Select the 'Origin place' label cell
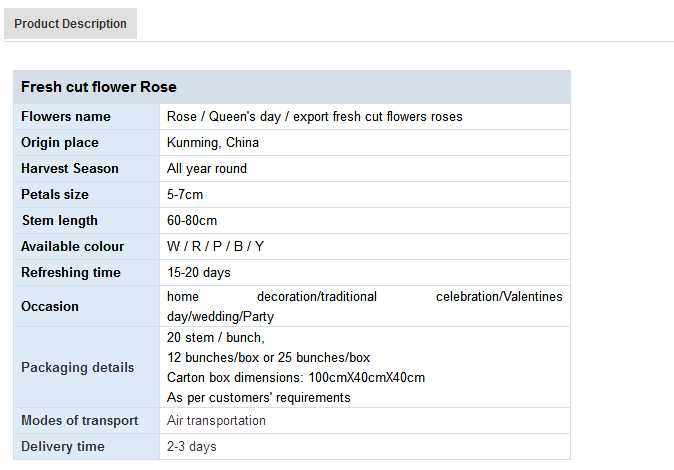Screen dimensions: 674x470 60,143
